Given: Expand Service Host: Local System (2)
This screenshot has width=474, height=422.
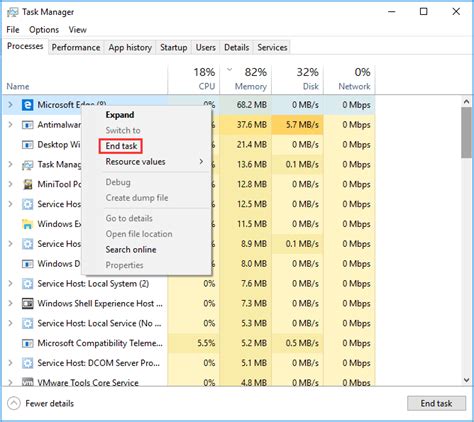Looking at the screenshot, I should tap(10, 284).
